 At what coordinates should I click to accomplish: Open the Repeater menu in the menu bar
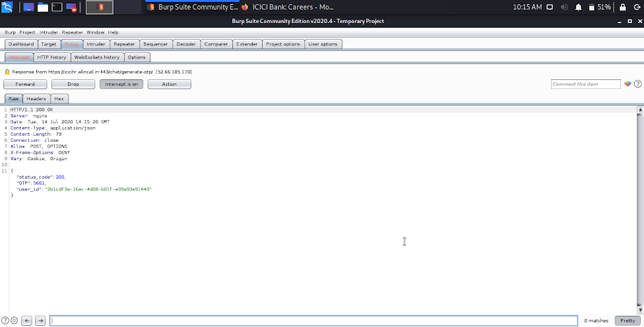tap(73, 32)
